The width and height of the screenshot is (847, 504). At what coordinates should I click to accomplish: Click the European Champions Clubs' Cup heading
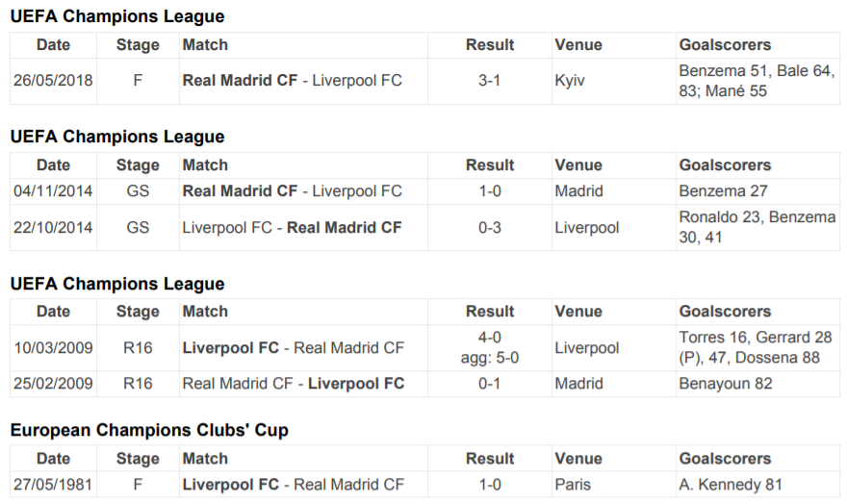click(x=149, y=430)
